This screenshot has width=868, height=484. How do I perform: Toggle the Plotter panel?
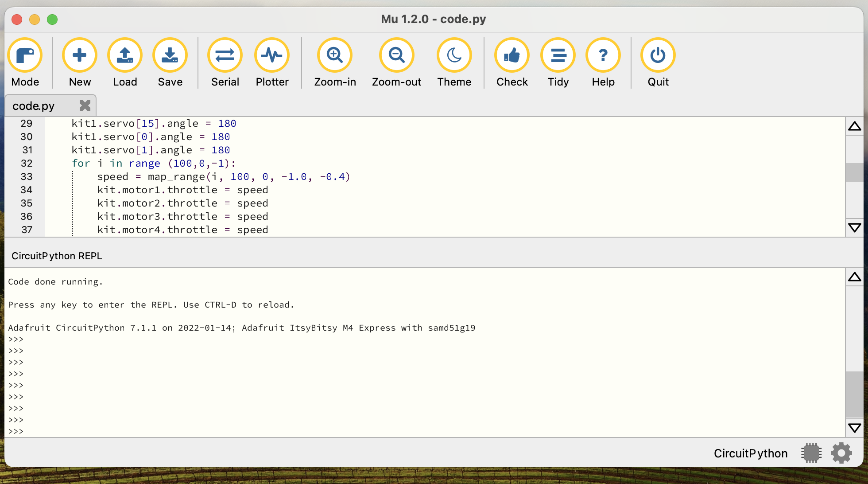click(272, 55)
